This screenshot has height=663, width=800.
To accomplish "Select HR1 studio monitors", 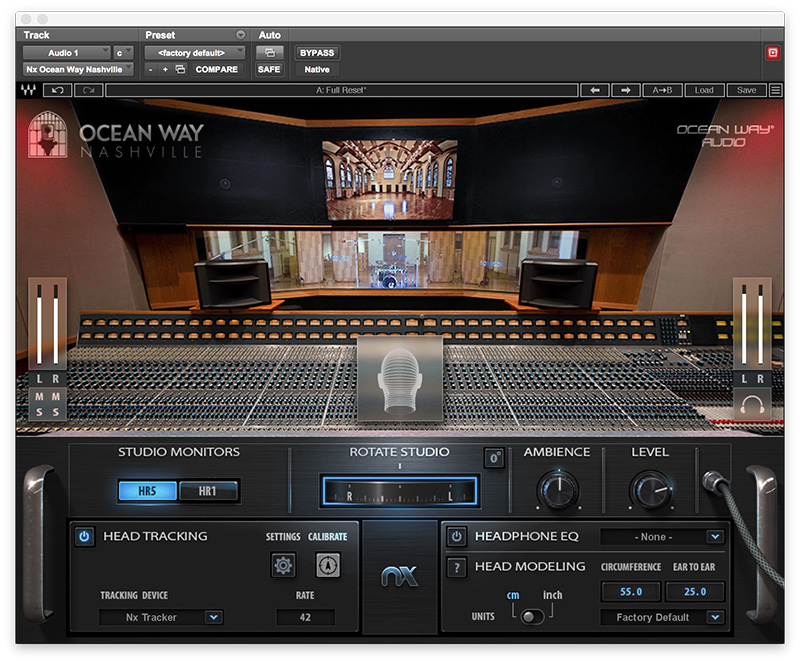I will coord(208,491).
